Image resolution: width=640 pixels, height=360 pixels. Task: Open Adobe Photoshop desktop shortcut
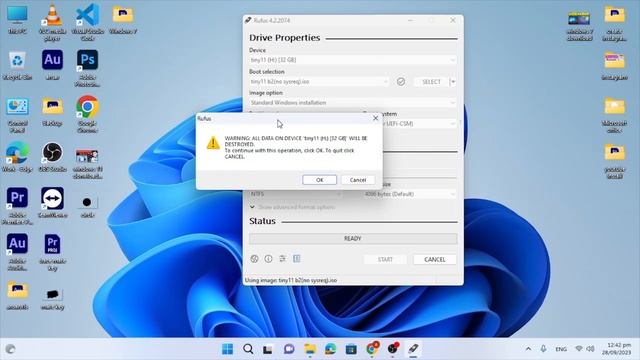pos(87,68)
